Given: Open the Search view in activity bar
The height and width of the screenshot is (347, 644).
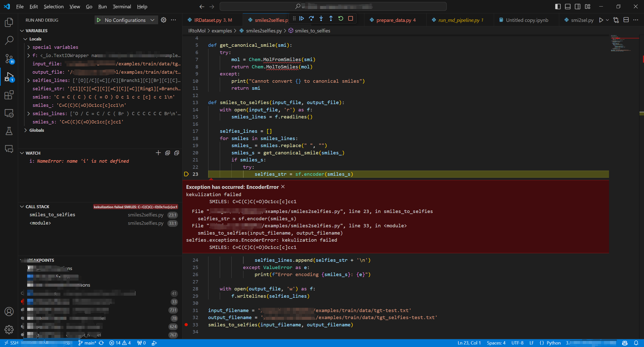Looking at the screenshot, I should pos(9,40).
